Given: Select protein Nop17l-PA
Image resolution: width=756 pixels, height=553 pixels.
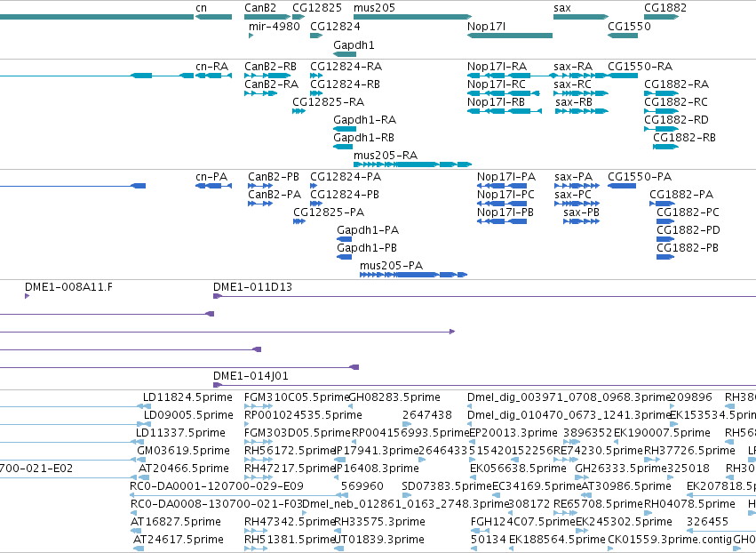Looking at the screenshot, I should (502, 186).
